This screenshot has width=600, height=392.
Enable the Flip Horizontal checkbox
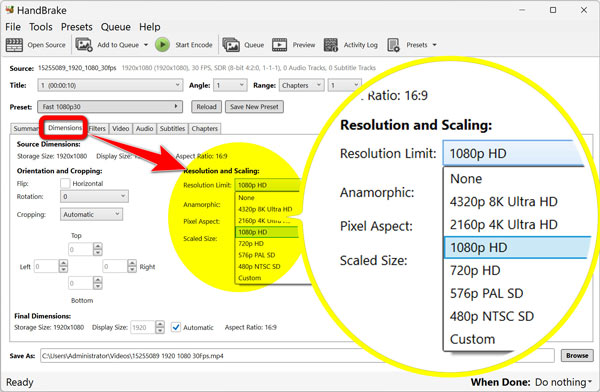(x=65, y=183)
